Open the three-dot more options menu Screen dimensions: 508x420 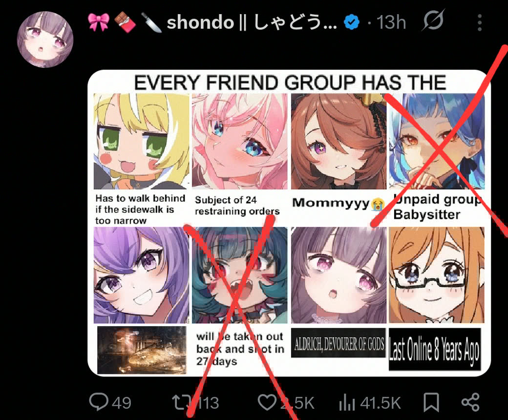[480, 22]
